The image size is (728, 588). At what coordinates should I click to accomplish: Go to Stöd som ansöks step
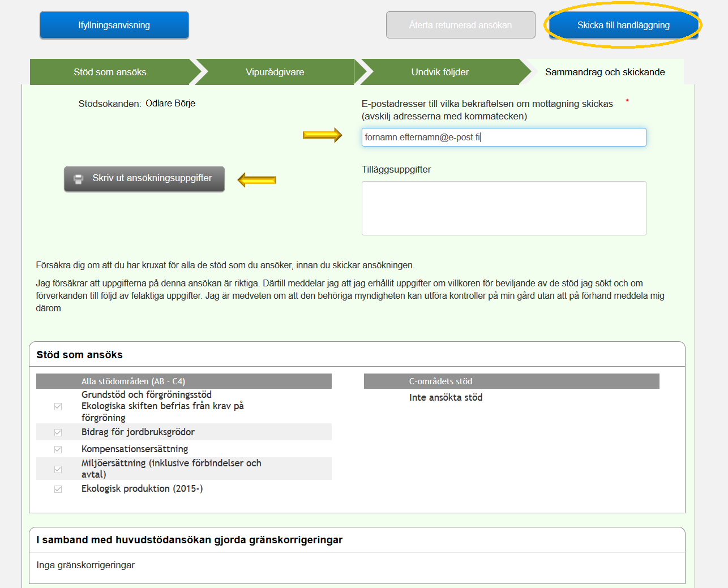tap(110, 72)
